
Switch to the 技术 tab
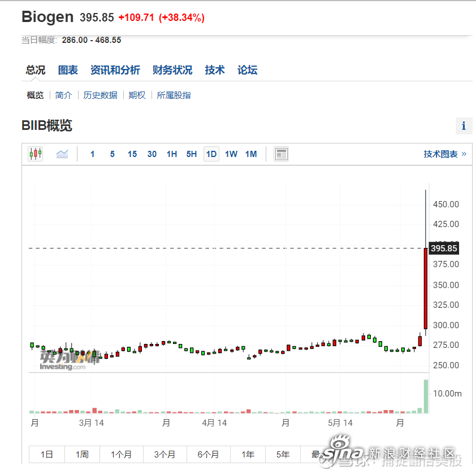[x=215, y=70]
